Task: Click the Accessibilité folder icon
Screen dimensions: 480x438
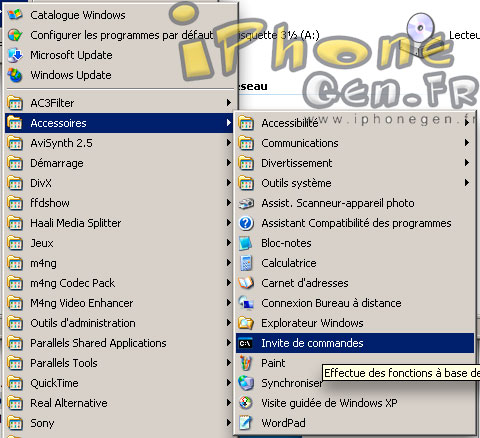Action: coord(246,123)
